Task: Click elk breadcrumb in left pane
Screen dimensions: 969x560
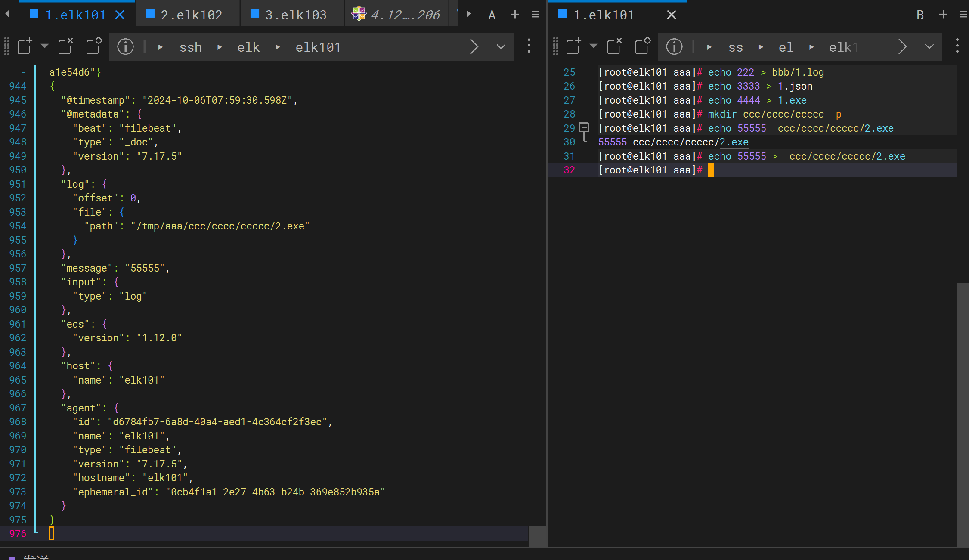Action: 248,47
